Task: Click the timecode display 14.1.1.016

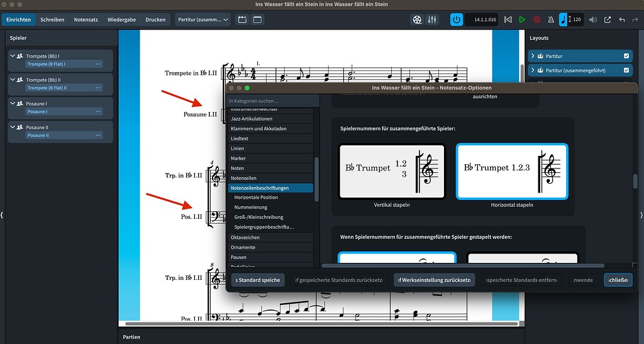Action: pos(482,19)
